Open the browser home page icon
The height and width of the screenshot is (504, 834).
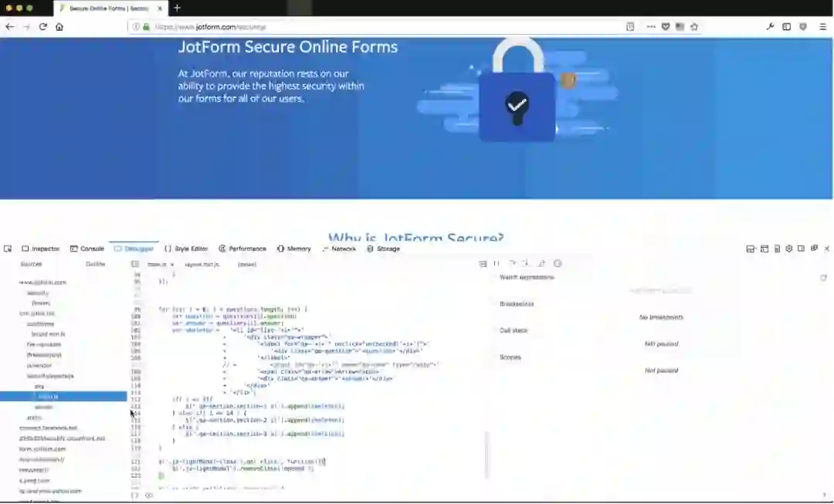[x=59, y=26]
